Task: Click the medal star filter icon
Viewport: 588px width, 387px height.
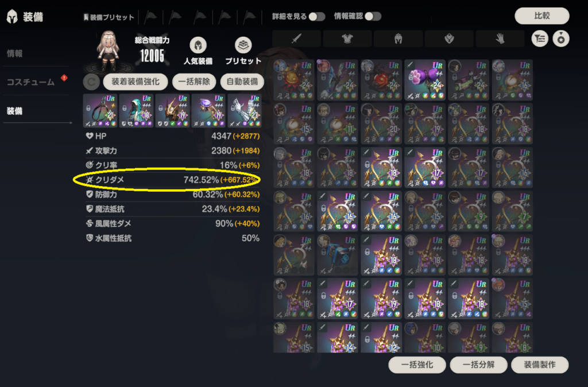Action: coord(560,38)
